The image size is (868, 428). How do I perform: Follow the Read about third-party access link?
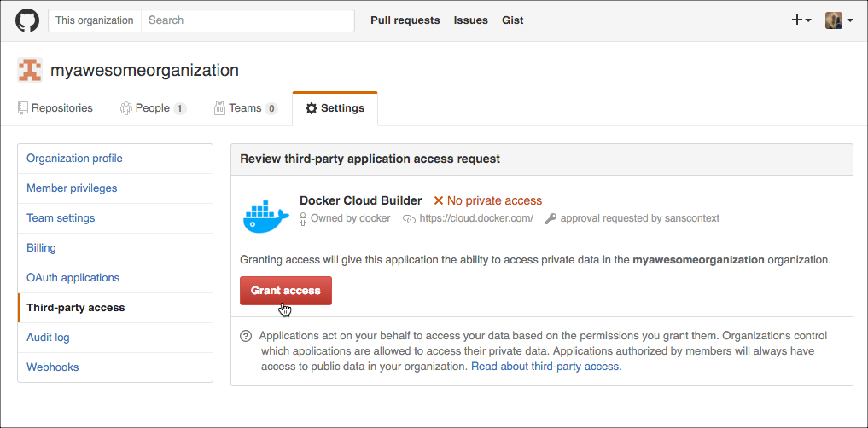tap(546, 367)
